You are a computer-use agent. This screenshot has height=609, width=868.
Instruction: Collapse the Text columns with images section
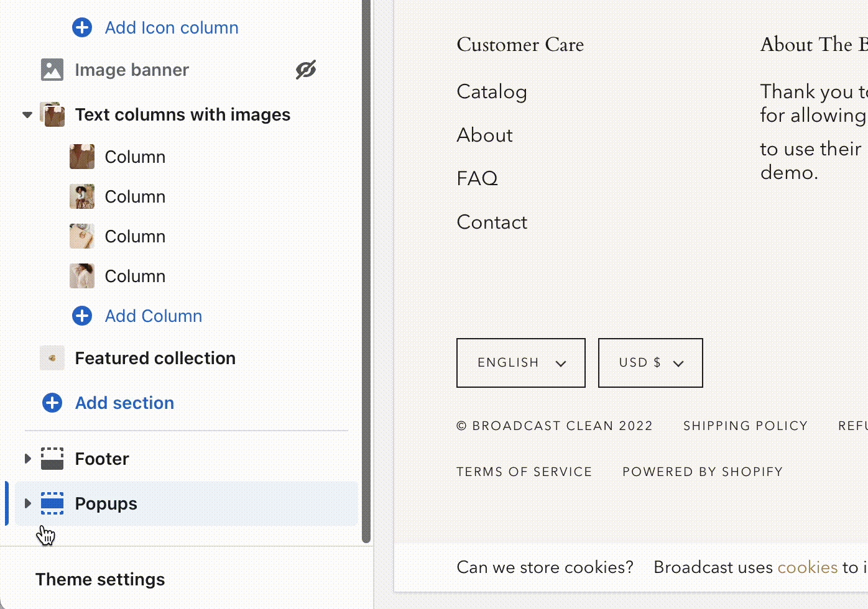27,114
